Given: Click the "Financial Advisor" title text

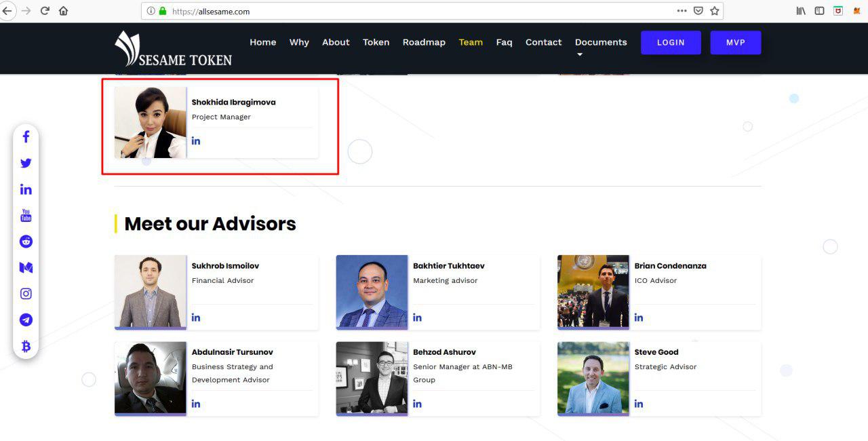Looking at the screenshot, I should 222,280.
